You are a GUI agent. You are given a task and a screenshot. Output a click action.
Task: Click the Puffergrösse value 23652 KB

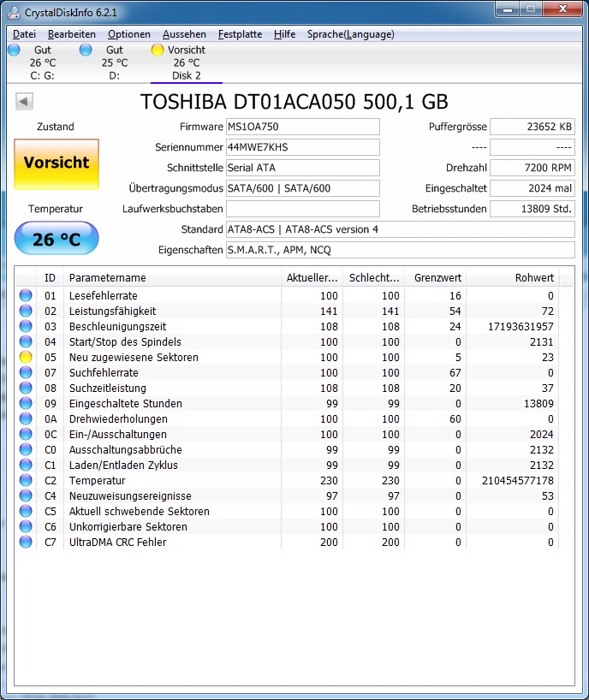(x=532, y=127)
